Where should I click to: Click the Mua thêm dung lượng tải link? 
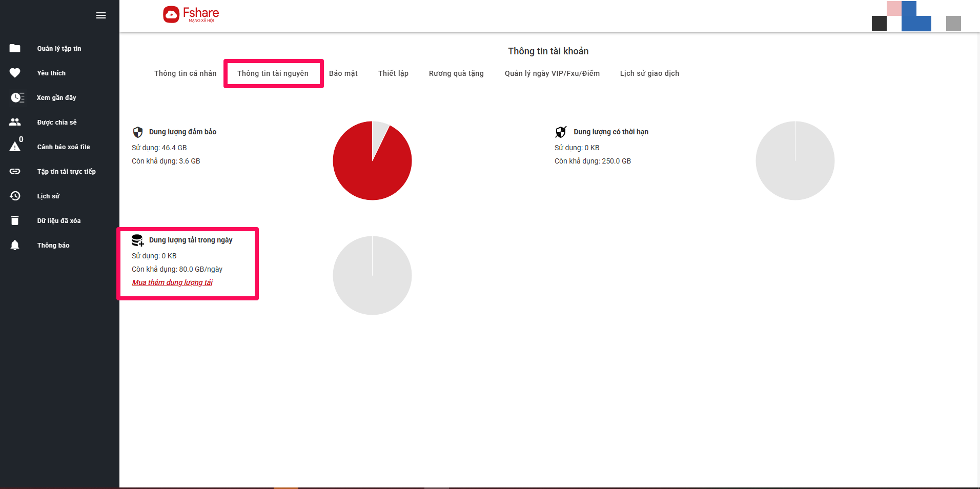pyautogui.click(x=172, y=282)
